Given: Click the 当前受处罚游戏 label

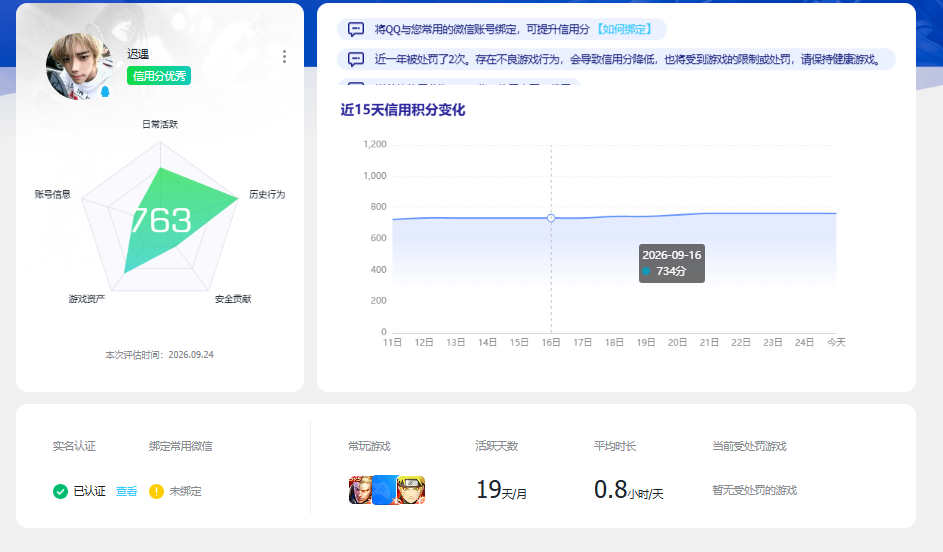Looking at the screenshot, I should click(749, 446).
